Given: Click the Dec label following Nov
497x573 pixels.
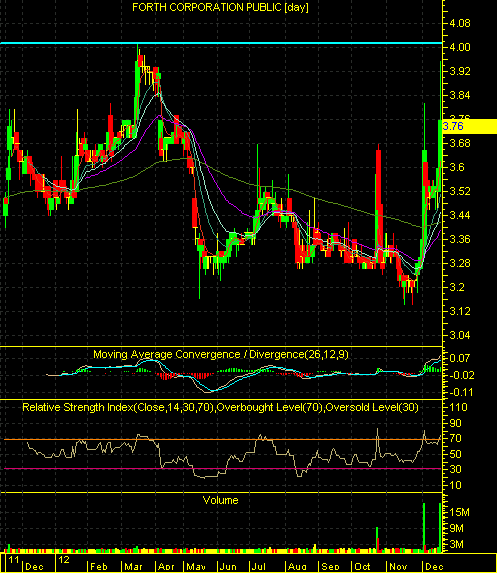Looking at the screenshot, I should (434, 567).
